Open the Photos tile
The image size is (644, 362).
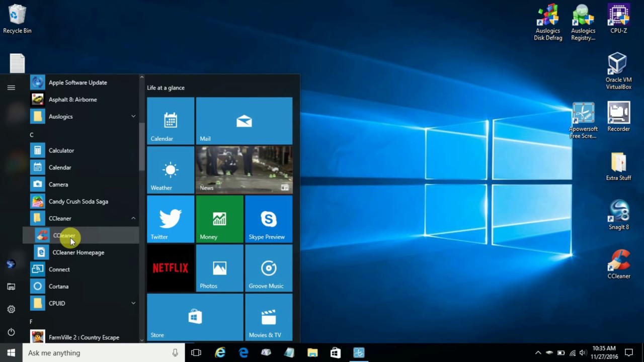(x=220, y=268)
